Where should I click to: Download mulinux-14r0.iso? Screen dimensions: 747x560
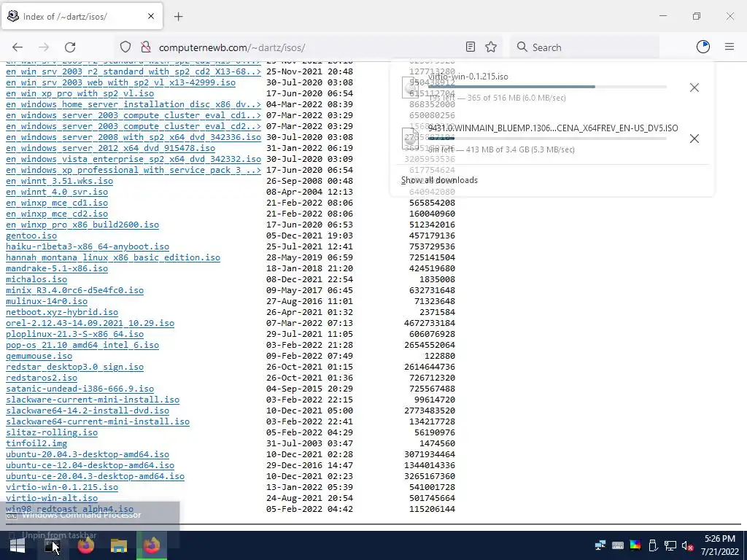(x=47, y=301)
